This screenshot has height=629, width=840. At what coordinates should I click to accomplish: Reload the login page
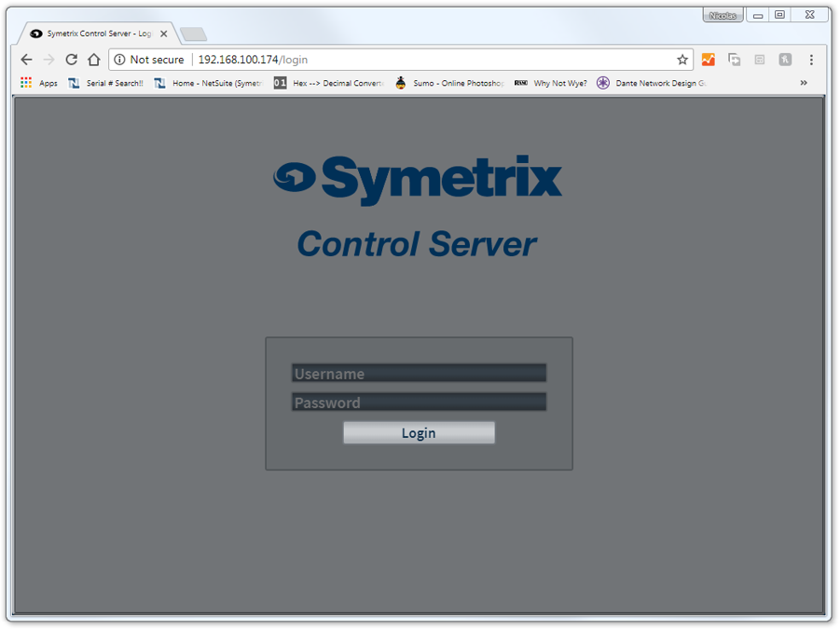(71, 60)
